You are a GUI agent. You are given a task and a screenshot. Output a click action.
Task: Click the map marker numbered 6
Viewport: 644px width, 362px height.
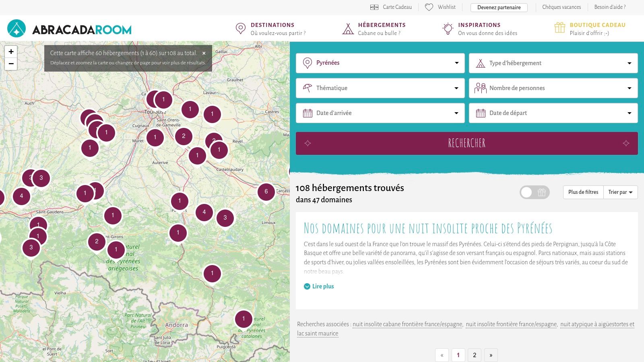click(x=266, y=192)
